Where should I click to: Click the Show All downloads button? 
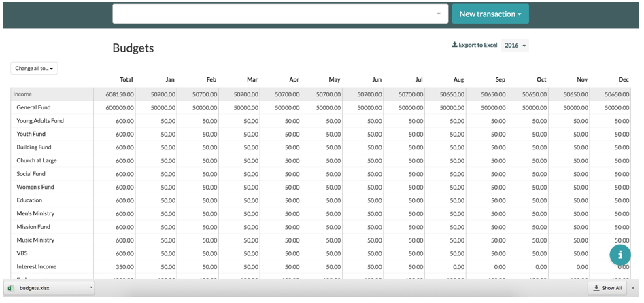click(x=607, y=288)
